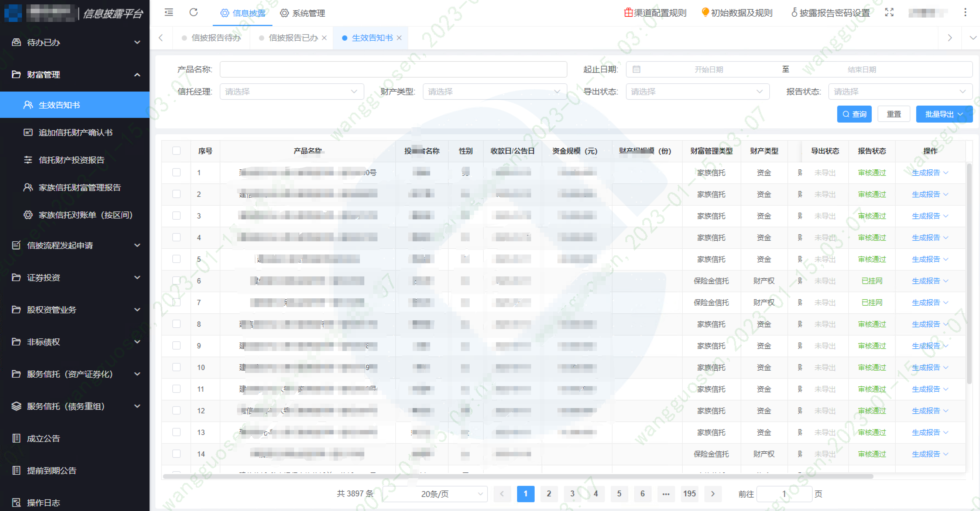980x511 pixels.
Task: Switch to 系统管理 top menu
Action: [x=303, y=13]
